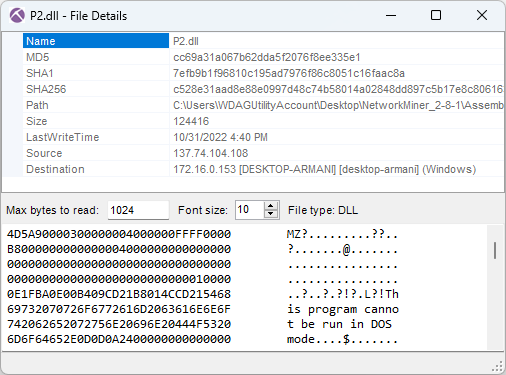This screenshot has height=375, width=506.
Task: Maximize the File Details window
Action: (x=436, y=15)
